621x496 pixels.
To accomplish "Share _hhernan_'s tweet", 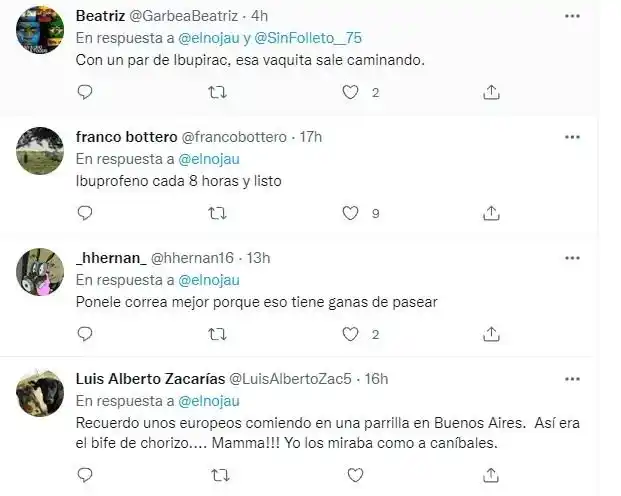I will 491,332.
